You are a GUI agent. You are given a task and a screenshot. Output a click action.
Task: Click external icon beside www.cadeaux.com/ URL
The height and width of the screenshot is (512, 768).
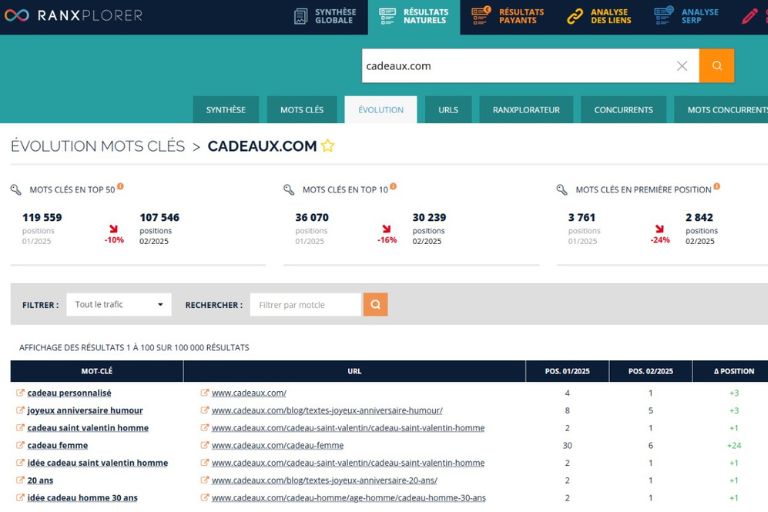pyautogui.click(x=205, y=392)
